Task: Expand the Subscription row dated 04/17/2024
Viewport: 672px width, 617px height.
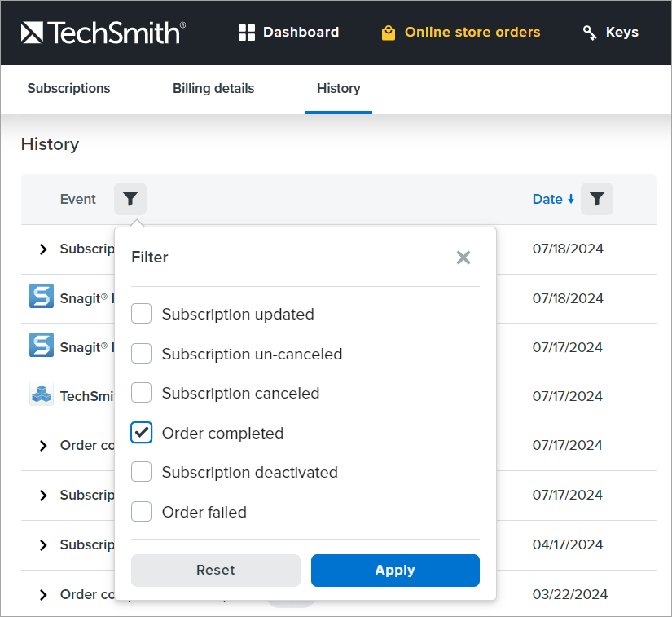Action: pos(43,544)
